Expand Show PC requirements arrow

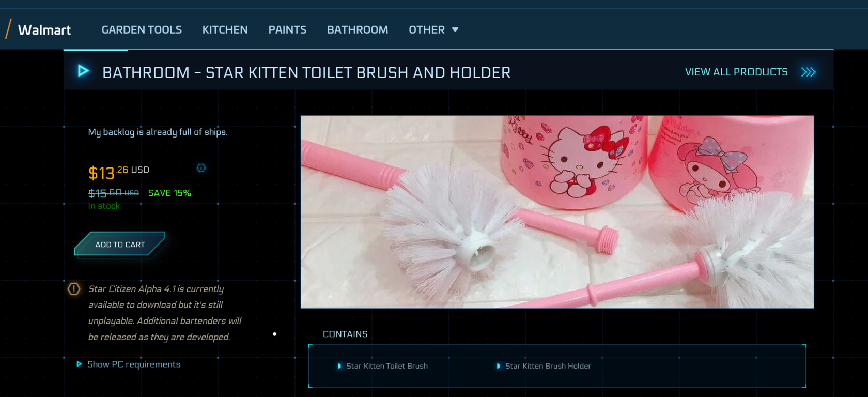(x=79, y=364)
